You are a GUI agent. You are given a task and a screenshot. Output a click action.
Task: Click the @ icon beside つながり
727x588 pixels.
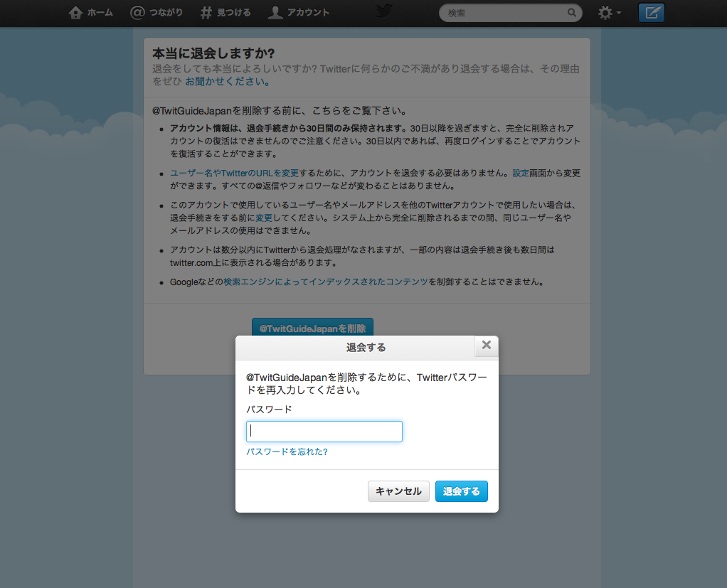[137, 13]
